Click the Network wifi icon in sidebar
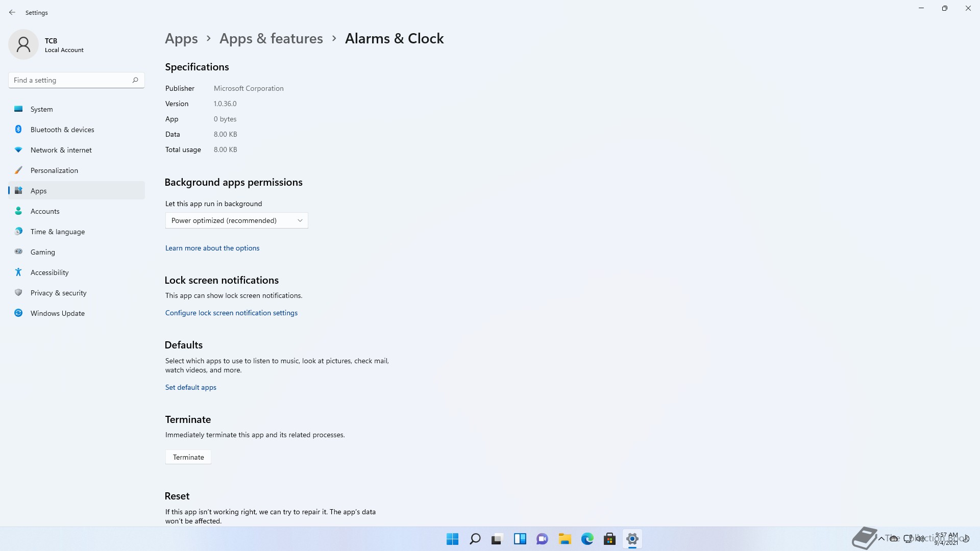This screenshot has height=551, width=980. click(x=18, y=149)
